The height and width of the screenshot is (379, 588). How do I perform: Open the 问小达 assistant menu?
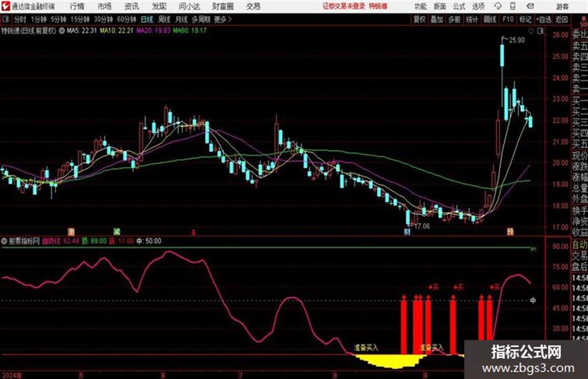pyautogui.click(x=189, y=6)
